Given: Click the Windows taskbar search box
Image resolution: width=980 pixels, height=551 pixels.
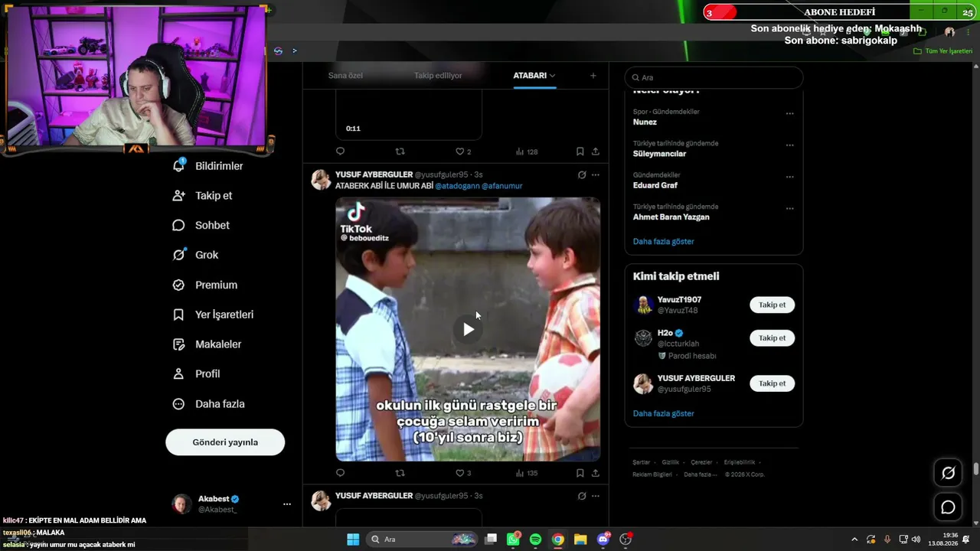Looking at the screenshot, I should click(421, 540).
